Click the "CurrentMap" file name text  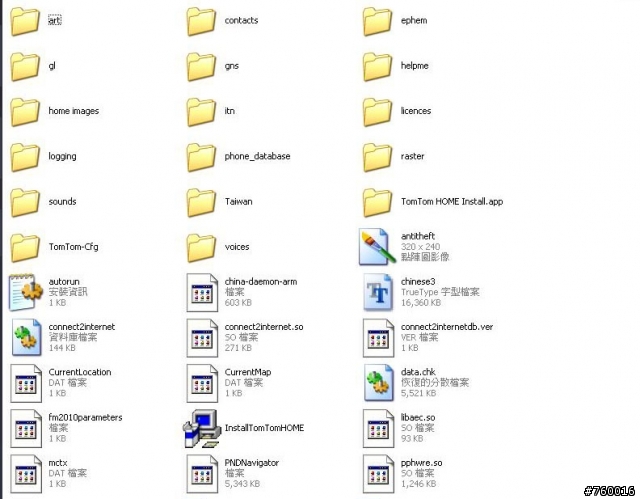[248, 372]
